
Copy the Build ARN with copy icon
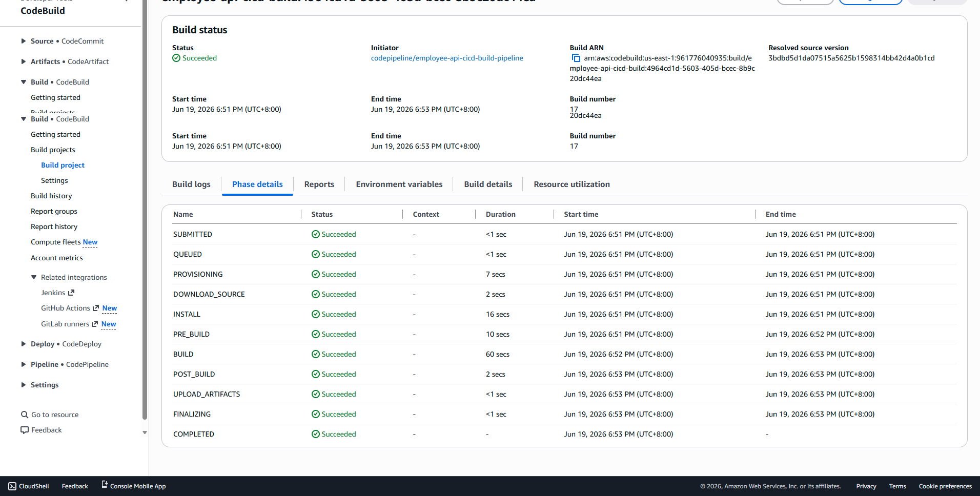(576, 58)
